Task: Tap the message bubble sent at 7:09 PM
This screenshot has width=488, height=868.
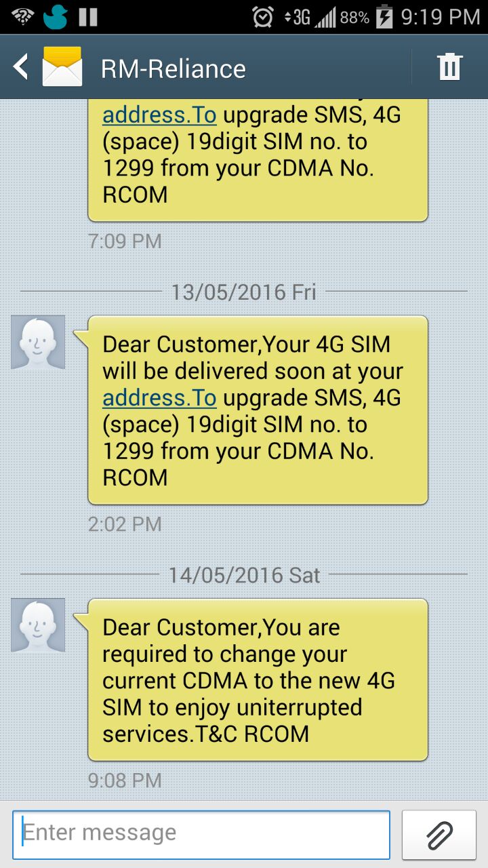Action: tap(258, 160)
